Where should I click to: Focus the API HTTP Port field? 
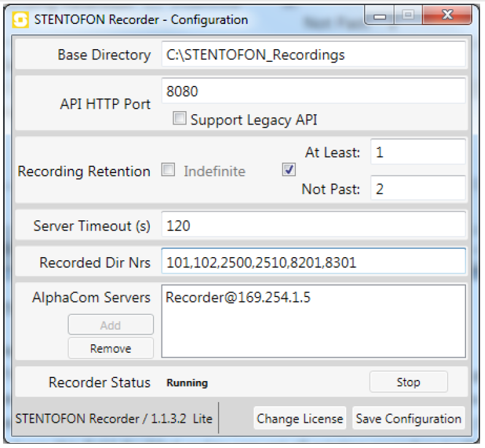(x=313, y=91)
